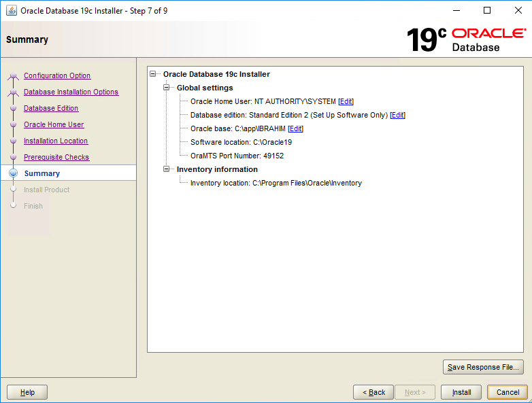Return to the Oracle Home User step

click(54, 124)
